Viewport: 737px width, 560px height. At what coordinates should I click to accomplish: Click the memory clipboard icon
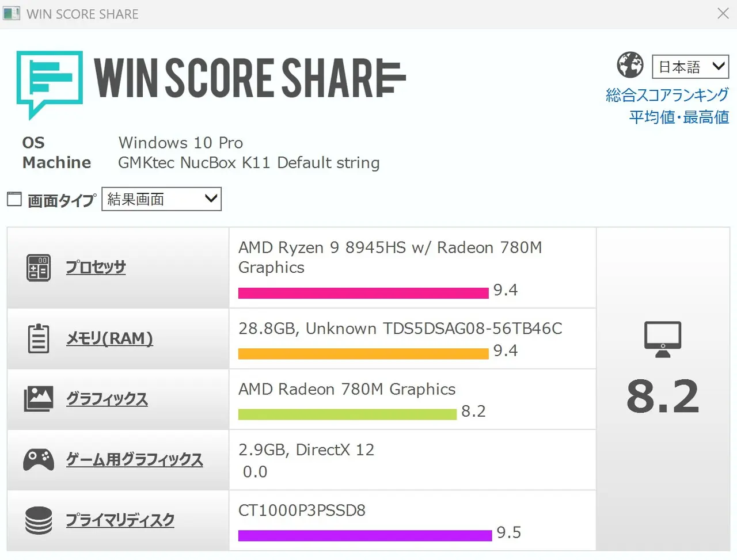click(39, 338)
